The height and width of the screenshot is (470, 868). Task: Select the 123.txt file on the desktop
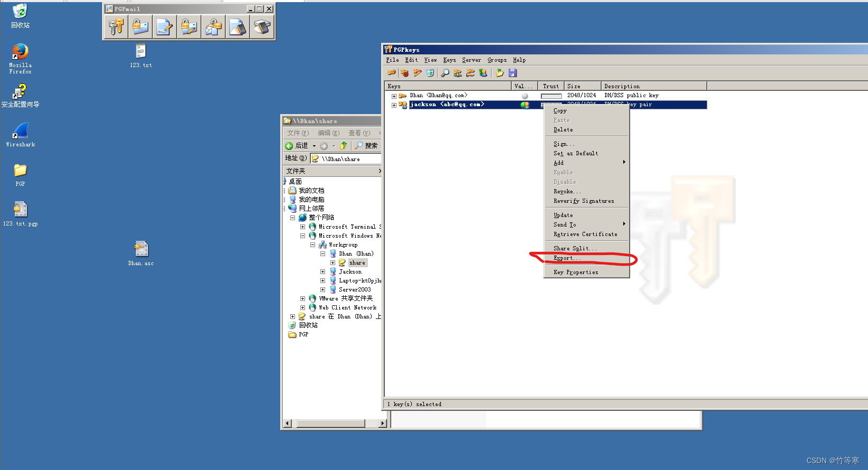[x=141, y=55]
